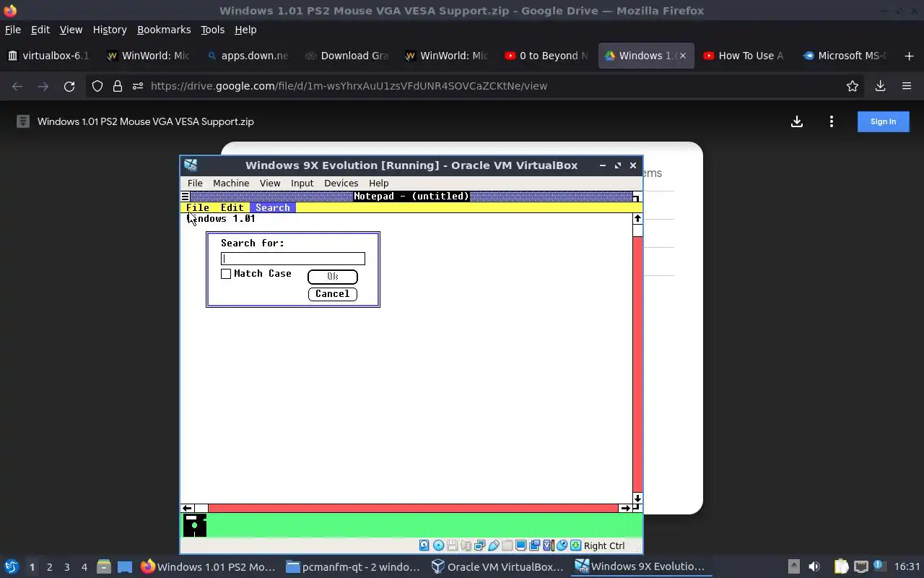The height and width of the screenshot is (578, 924).
Task: Open Notepad's Search menu
Action: coord(273,207)
